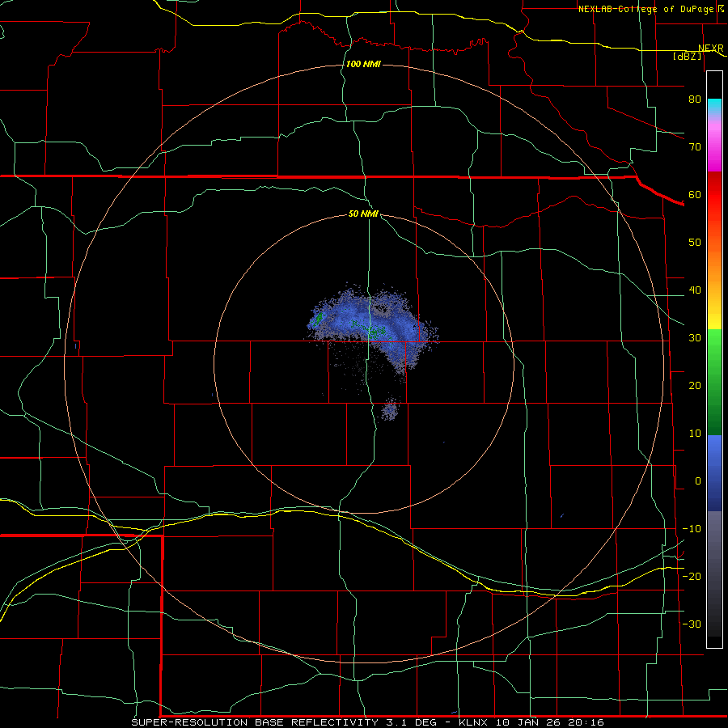
Task: Click the 70 value on dBZ scale
Action: (695, 146)
